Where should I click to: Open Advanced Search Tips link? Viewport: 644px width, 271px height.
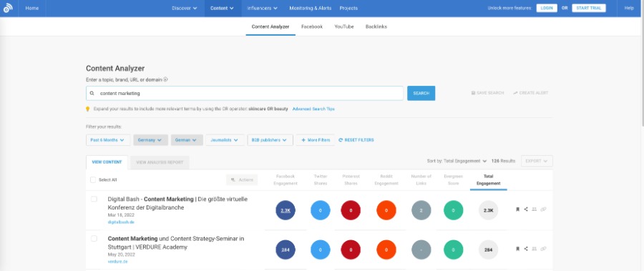click(x=313, y=109)
